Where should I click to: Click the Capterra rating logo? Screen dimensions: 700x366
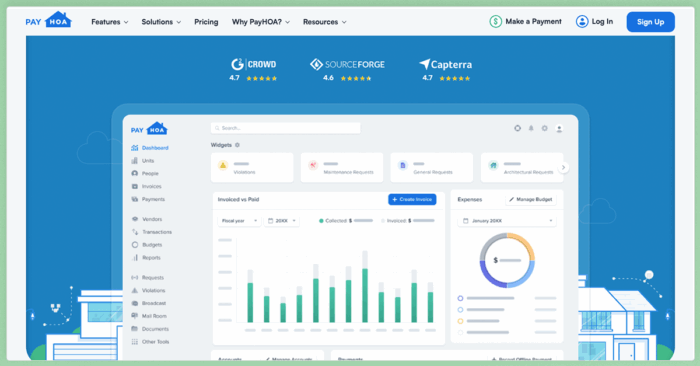(x=446, y=65)
